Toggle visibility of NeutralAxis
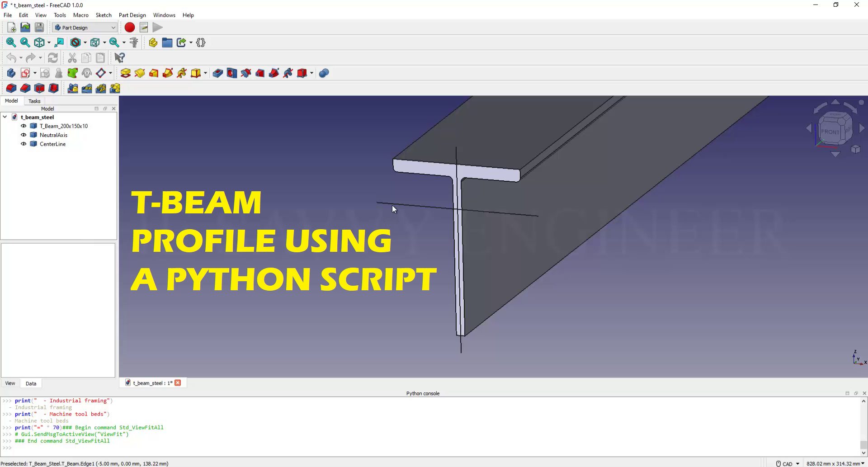This screenshot has width=868, height=467. click(x=24, y=135)
